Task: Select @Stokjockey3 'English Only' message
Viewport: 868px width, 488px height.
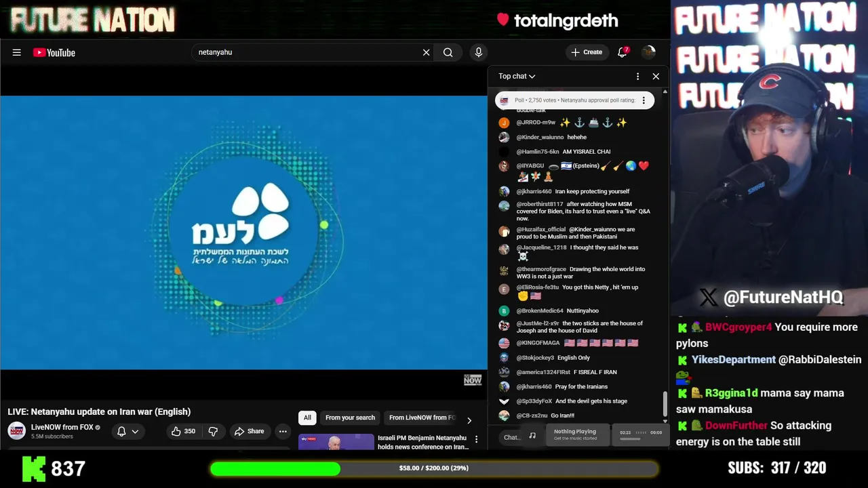Action: tap(574, 358)
